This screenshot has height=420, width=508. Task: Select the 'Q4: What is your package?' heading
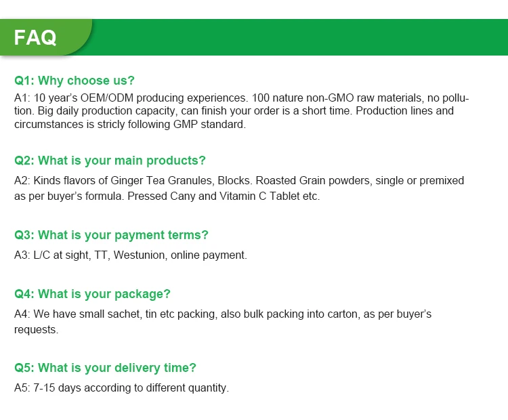92,294
